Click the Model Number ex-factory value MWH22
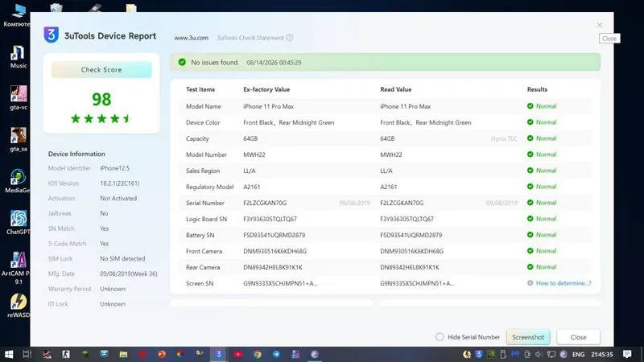 254,154
